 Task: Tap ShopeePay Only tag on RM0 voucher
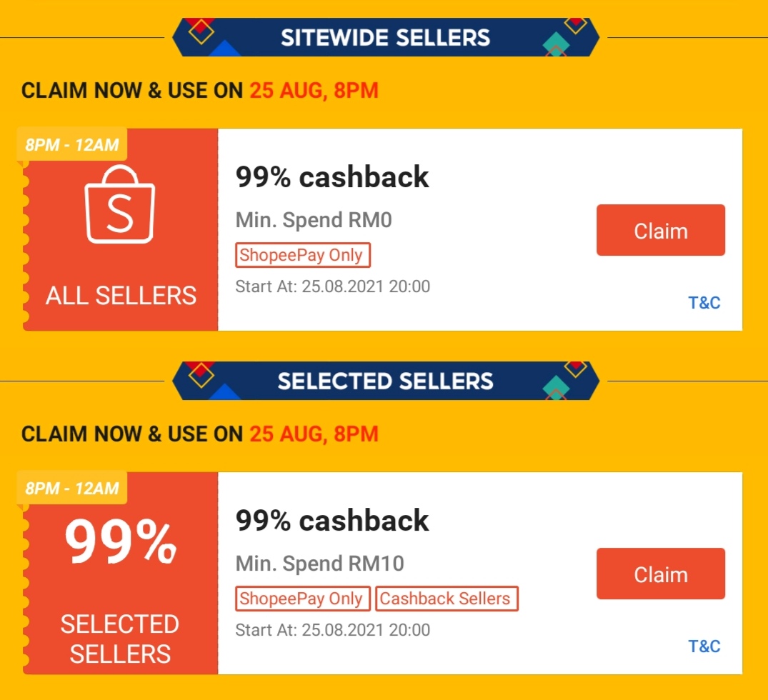pos(302,255)
